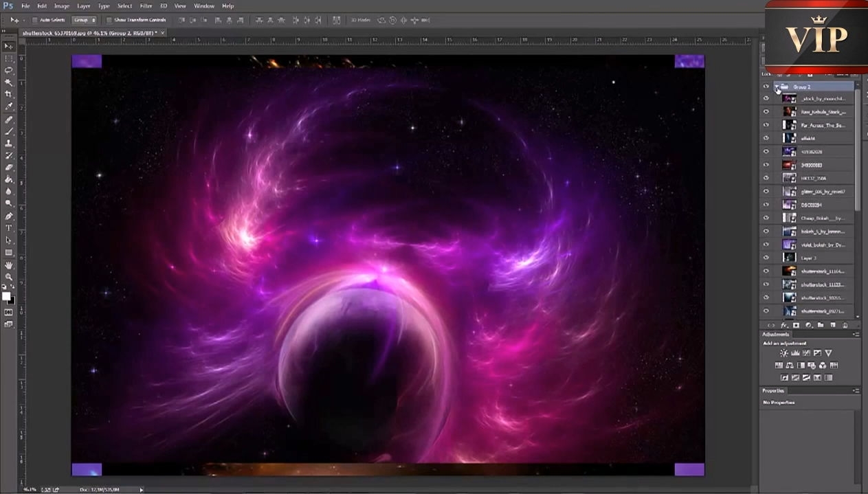Select the DSC03294 layer thumbnail
The height and width of the screenshot is (494, 868).
pos(790,205)
